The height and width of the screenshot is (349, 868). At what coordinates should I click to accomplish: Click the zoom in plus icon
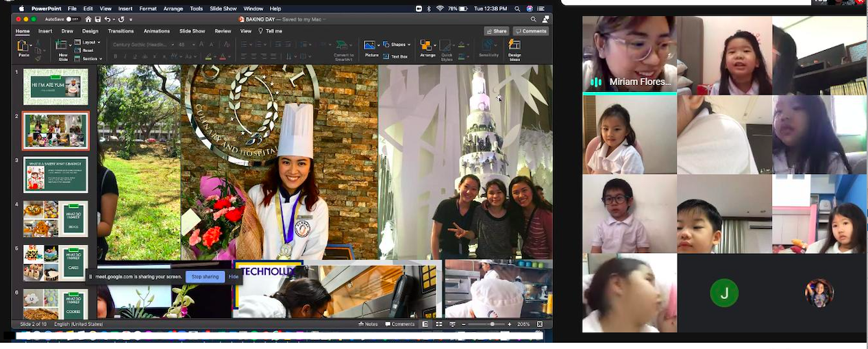click(x=511, y=324)
